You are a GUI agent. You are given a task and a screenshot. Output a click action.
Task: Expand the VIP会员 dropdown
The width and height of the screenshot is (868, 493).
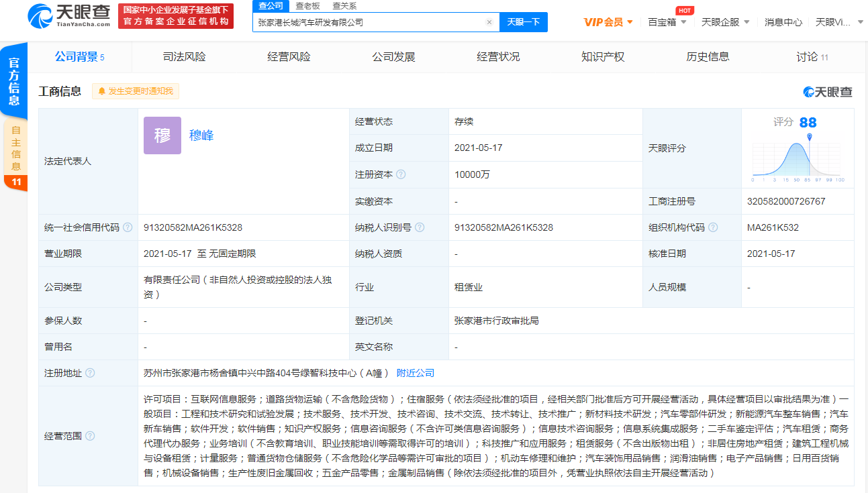pos(608,22)
